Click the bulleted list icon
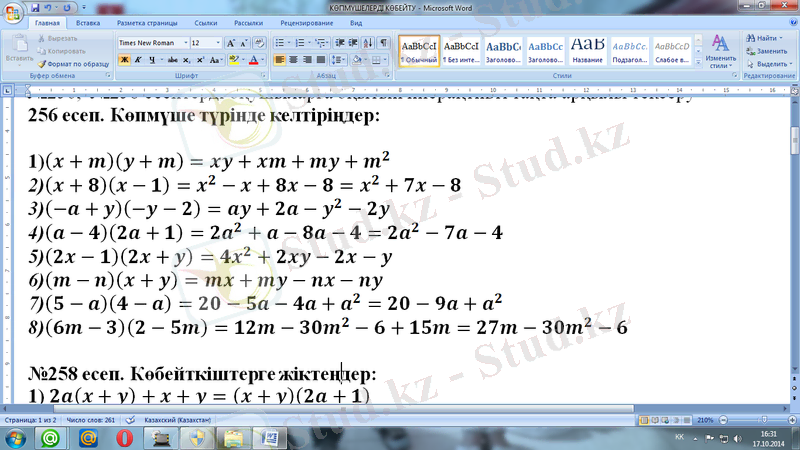 click(x=280, y=43)
